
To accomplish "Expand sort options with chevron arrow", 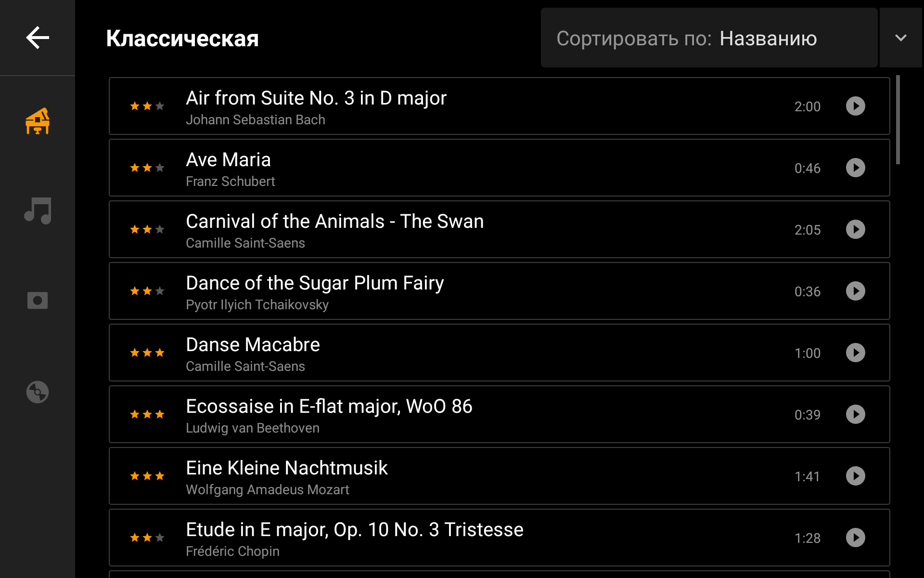I will 900,38.
